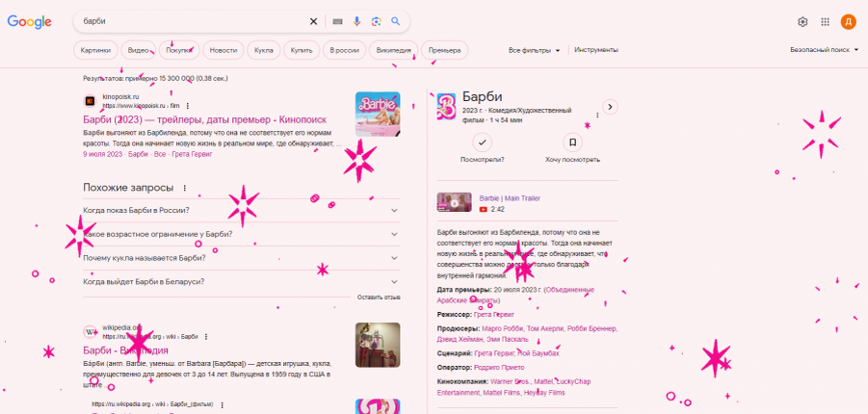Open settings gear icon
868x414 pixels.
click(x=802, y=21)
